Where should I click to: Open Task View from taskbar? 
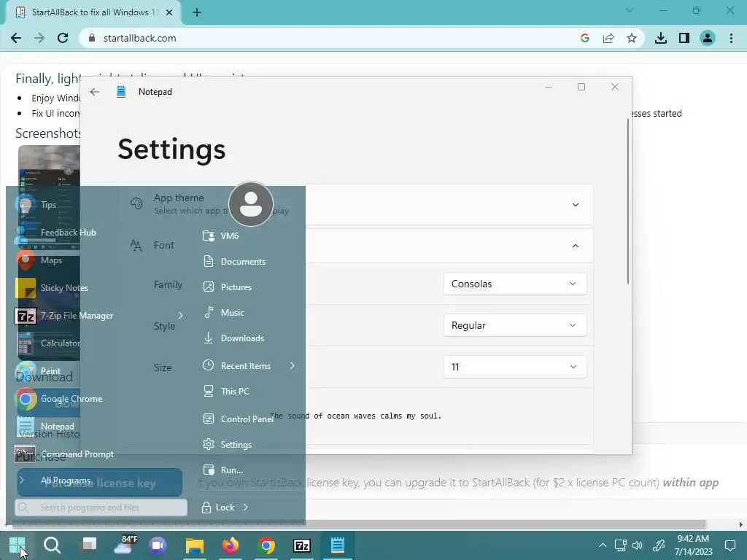[88, 545]
